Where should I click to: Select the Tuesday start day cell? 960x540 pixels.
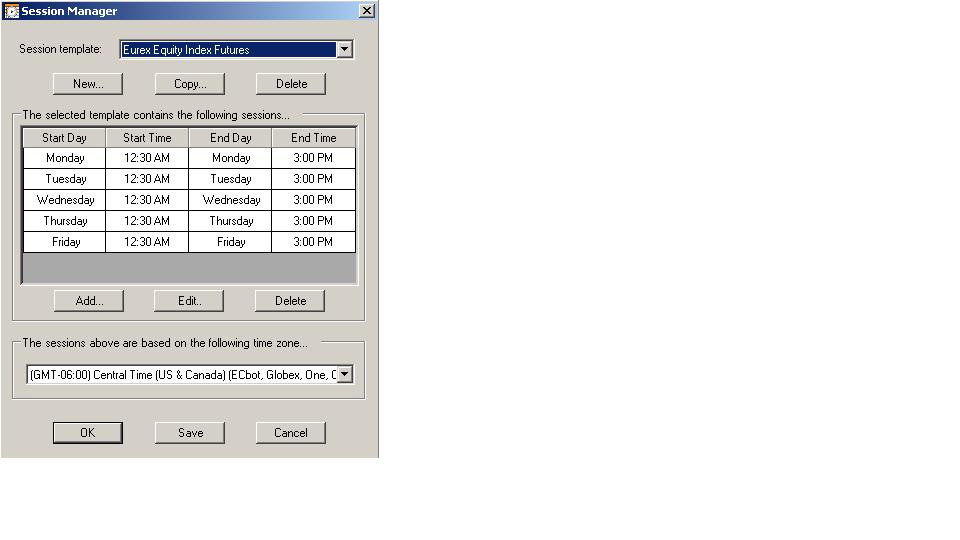pyautogui.click(x=64, y=179)
